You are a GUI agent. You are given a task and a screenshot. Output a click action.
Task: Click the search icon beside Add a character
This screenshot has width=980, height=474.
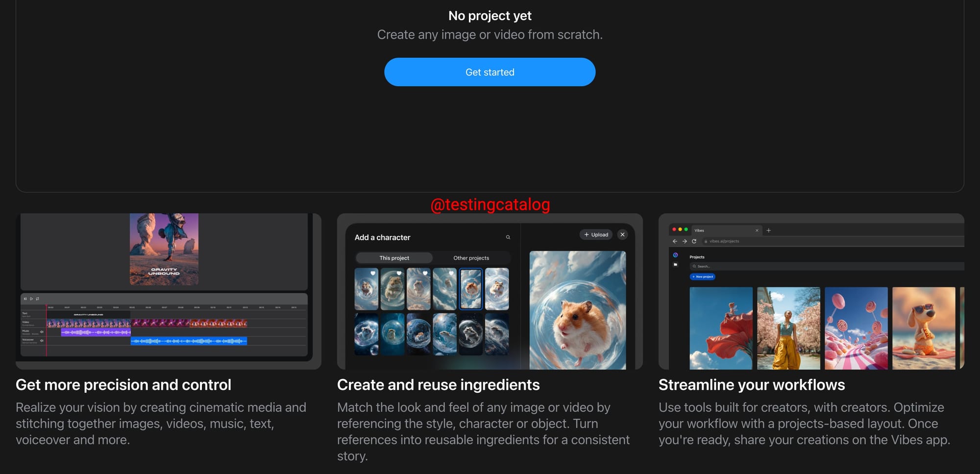pyautogui.click(x=508, y=237)
